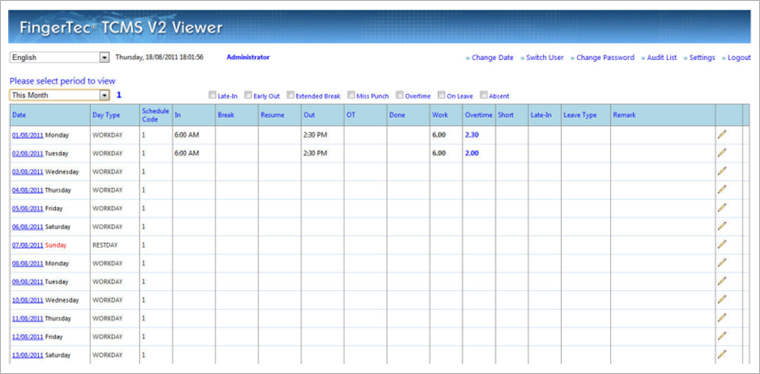The width and height of the screenshot is (760, 374).
Task: Edit the 02/08/2011 Tuesday attendance row
Action: (x=722, y=153)
